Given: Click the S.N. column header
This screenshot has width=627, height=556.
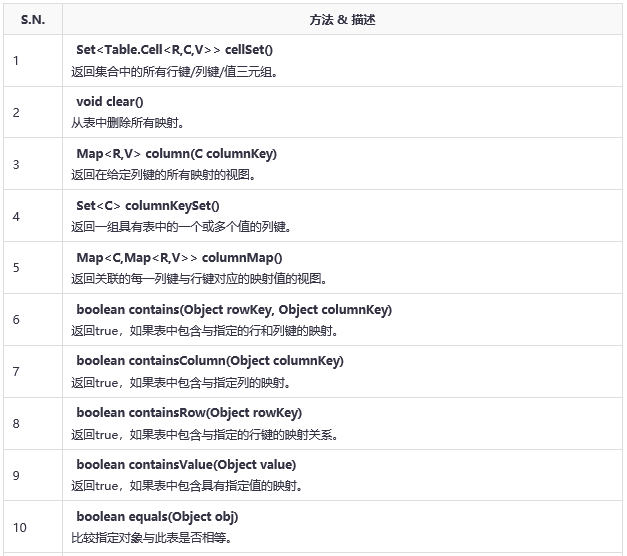Looking at the screenshot, I should [32, 20].
